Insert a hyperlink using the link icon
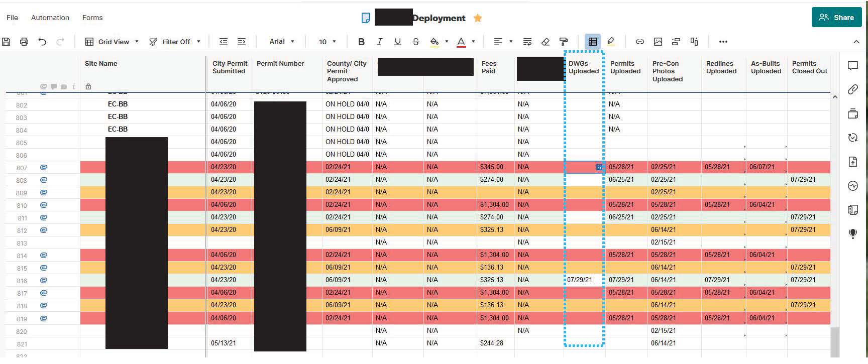The image size is (868, 364). pyautogui.click(x=639, y=42)
